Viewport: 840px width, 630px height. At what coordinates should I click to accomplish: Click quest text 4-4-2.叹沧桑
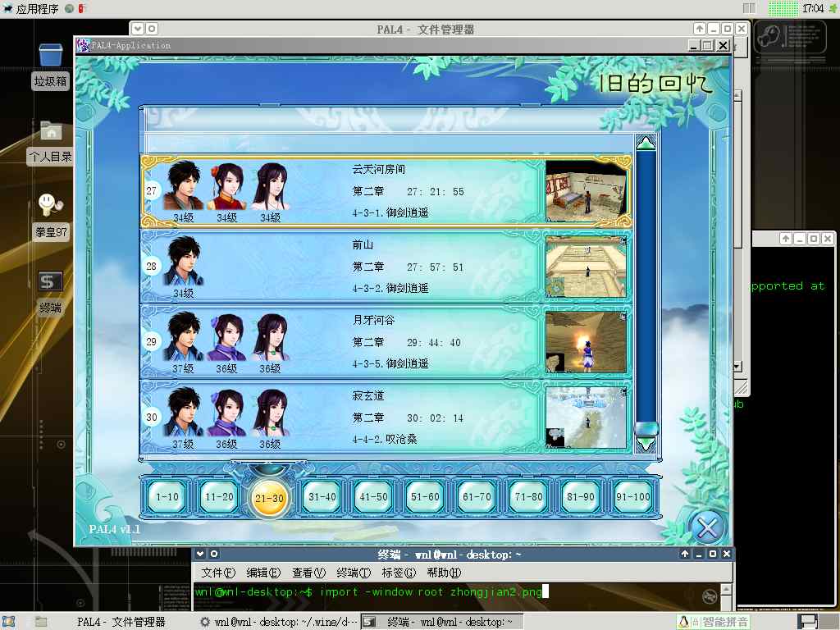click(384, 440)
